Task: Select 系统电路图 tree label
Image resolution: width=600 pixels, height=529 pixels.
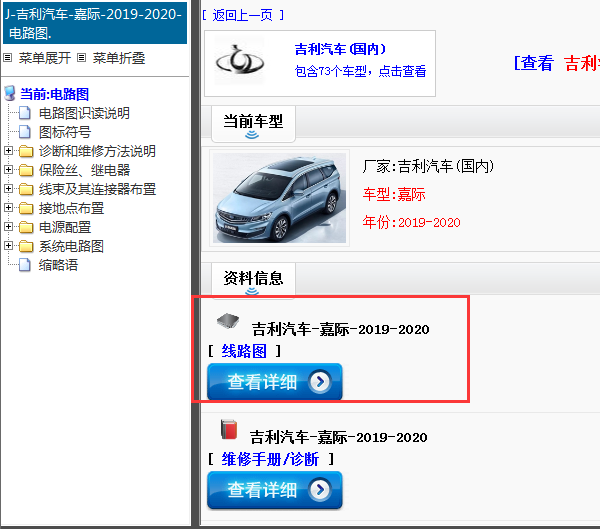Action: click(x=71, y=246)
